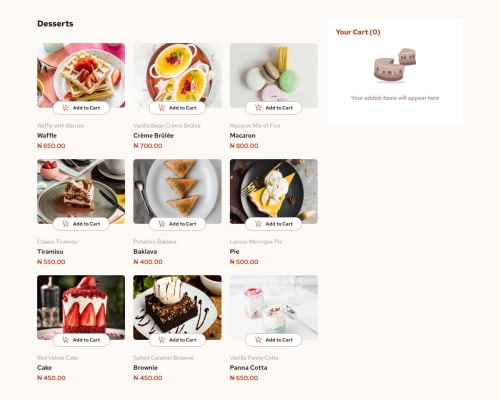Click the cart icon under the Waffle image
This screenshot has height=401, width=500.
click(66, 108)
